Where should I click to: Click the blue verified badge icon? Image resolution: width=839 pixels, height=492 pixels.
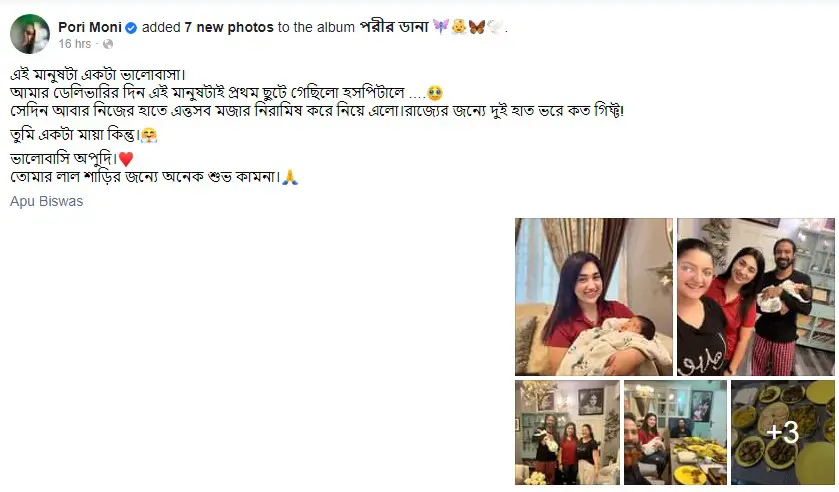pos(131,28)
